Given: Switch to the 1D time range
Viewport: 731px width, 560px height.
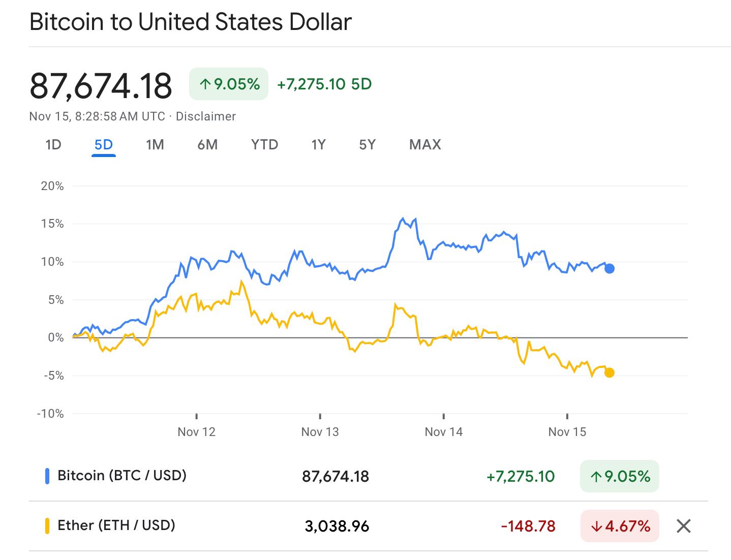Looking at the screenshot, I should click(x=53, y=145).
